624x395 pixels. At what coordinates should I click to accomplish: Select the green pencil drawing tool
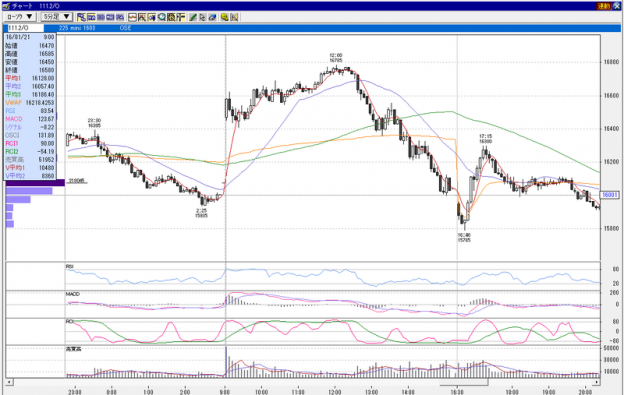point(193,17)
